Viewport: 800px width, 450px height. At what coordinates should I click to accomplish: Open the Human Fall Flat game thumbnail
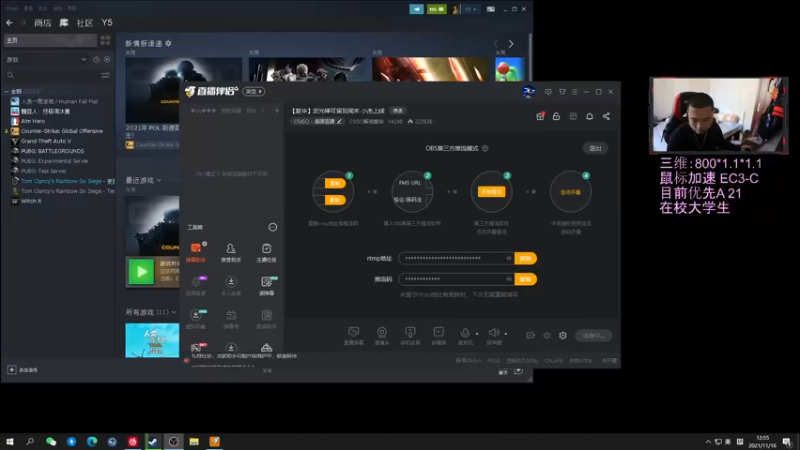pyautogui.click(x=152, y=340)
